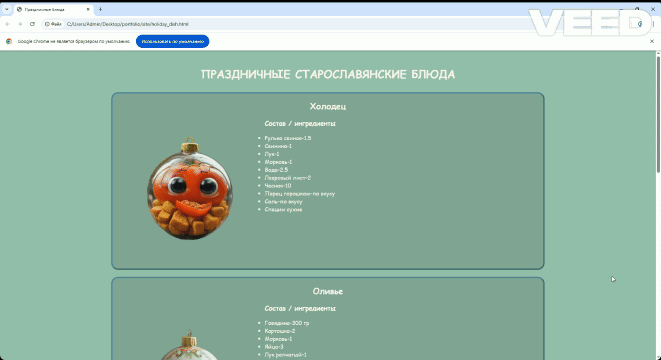Reload the page with the refresh icon
The width and height of the screenshot is (661, 360).
32,24
